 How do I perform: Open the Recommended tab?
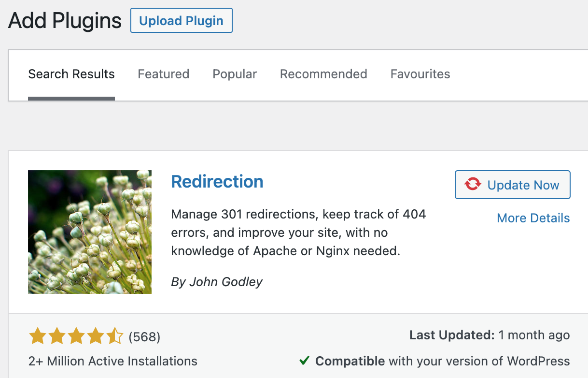323,74
